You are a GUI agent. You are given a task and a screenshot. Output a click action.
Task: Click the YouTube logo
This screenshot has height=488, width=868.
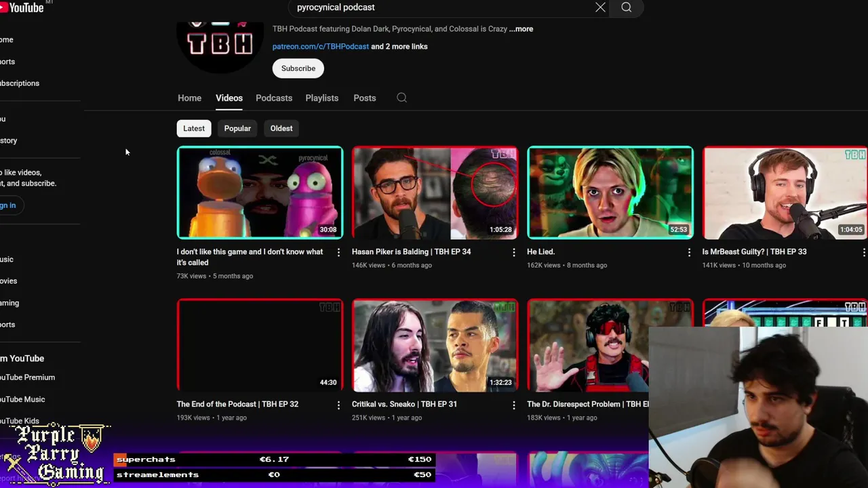pyautogui.click(x=22, y=7)
